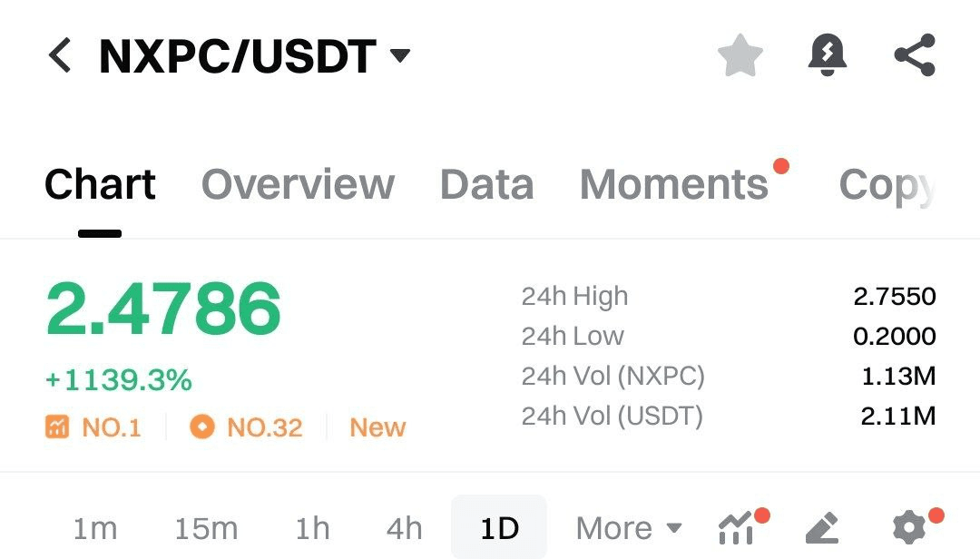
Task: Open chart settings gear
Action: point(909,528)
